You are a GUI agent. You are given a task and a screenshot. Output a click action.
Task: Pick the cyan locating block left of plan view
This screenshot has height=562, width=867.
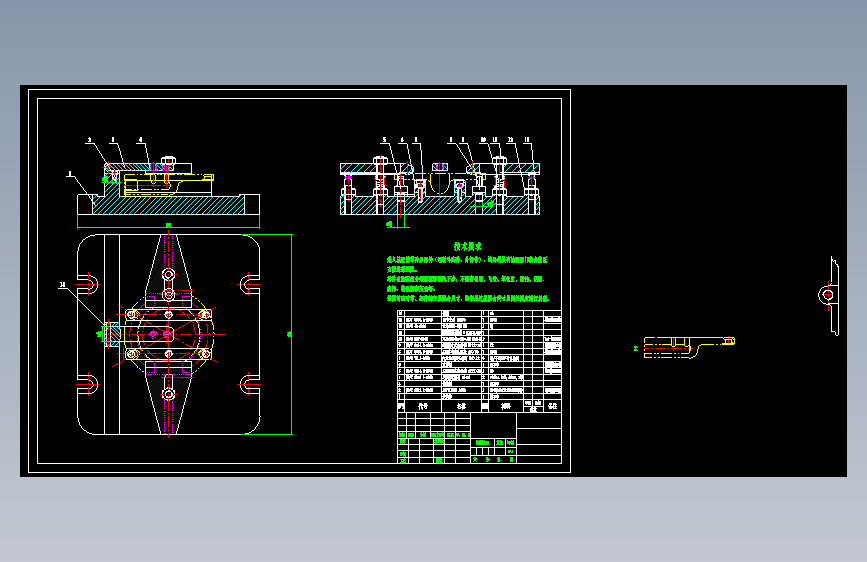click(113, 334)
